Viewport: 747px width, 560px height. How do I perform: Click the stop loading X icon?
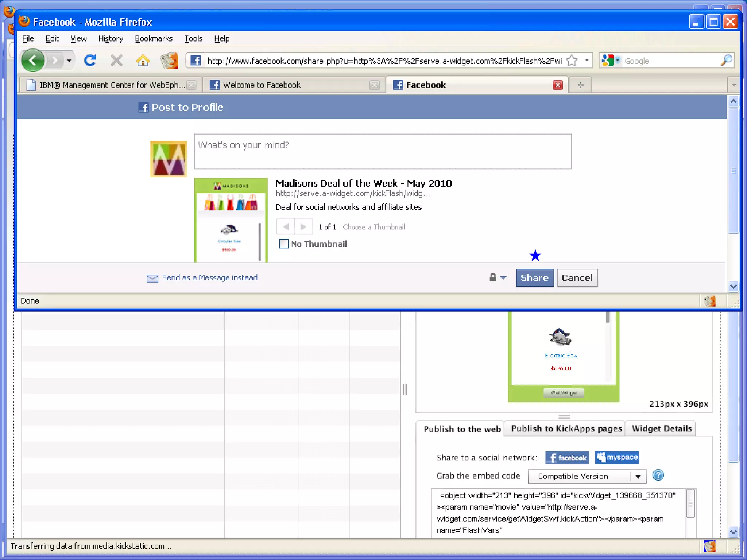[116, 61]
